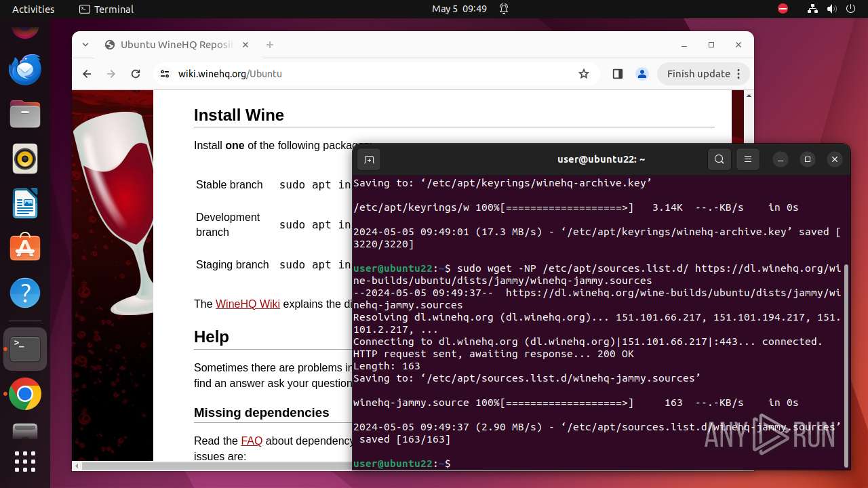This screenshot has width=868, height=488.
Task: Open the Help application in dock
Action: (25, 293)
